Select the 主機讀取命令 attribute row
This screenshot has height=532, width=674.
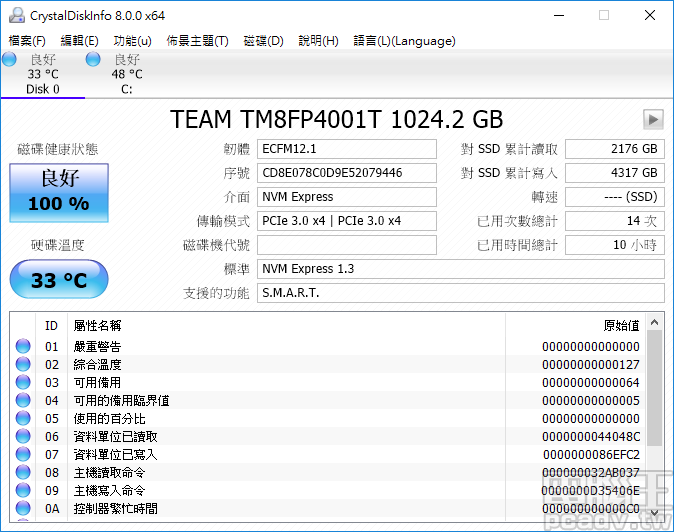[328, 473]
